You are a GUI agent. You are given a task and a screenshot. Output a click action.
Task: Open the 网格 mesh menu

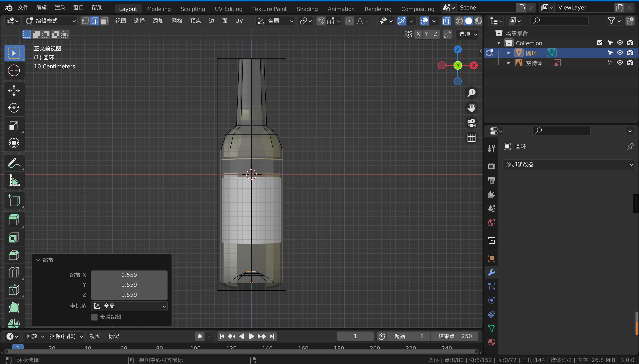(177, 21)
